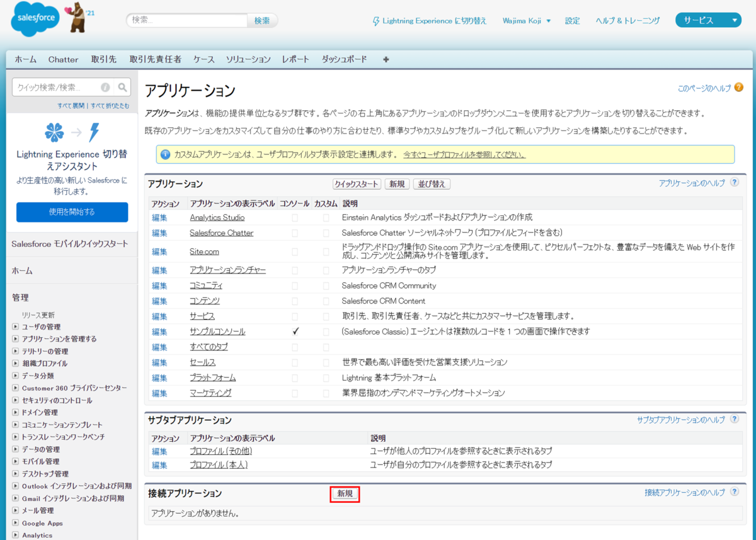
Task: Open ヘルプ & トレーニング link
Action: [x=628, y=21]
